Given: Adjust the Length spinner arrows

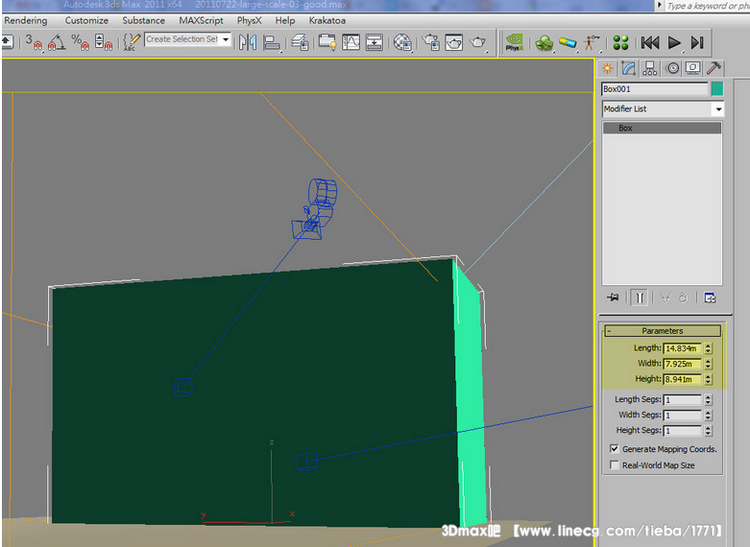Looking at the screenshot, I should pyautogui.click(x=708, y=348).
